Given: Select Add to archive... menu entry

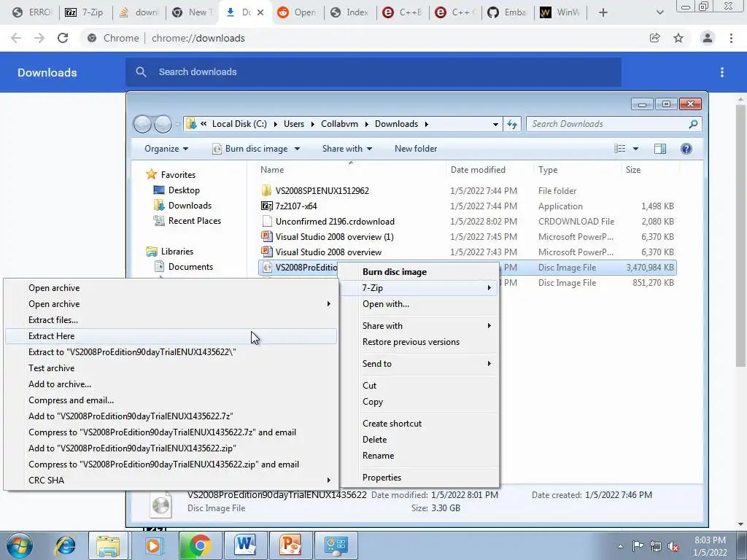Looking at the screenshot, I should tap(171, 384).
